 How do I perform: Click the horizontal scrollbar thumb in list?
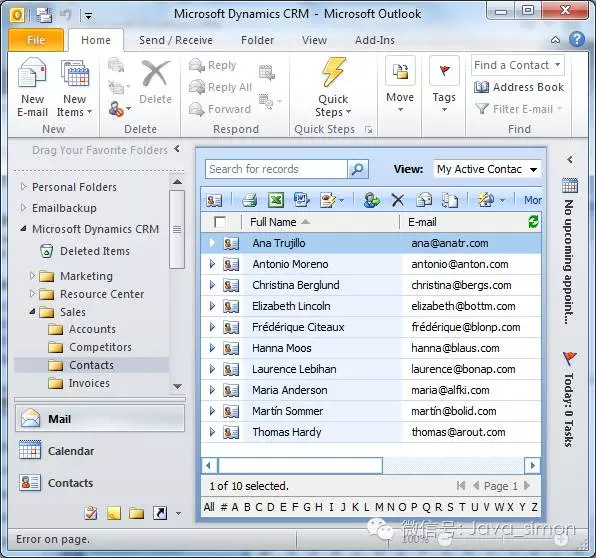(300, 465)
